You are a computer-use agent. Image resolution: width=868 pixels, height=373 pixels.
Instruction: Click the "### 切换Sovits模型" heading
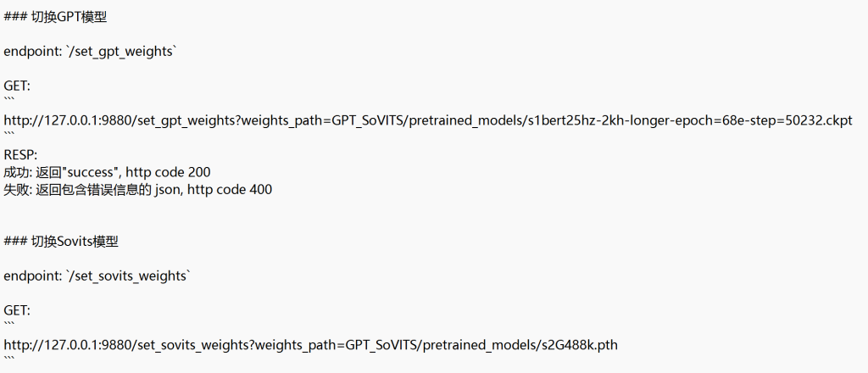pos(61,242)
